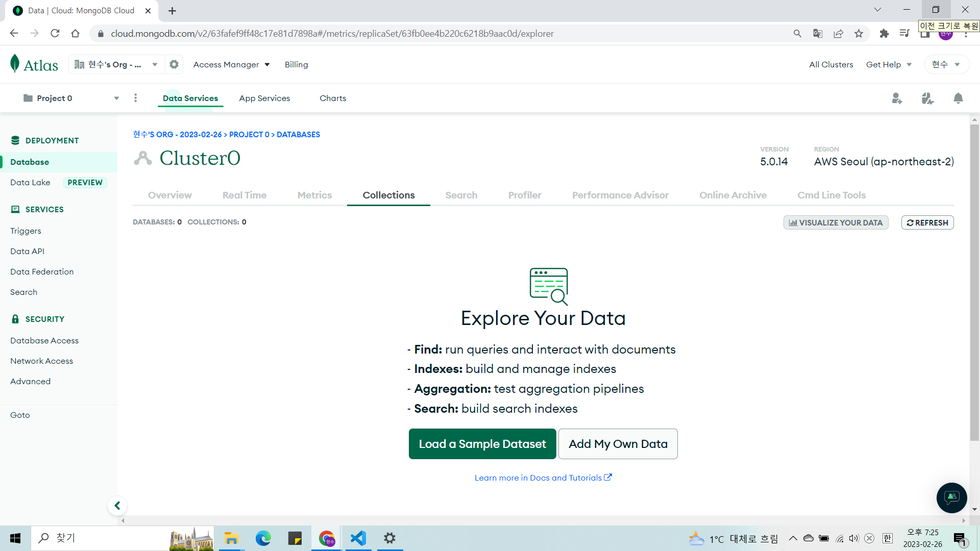This screenshot has height=551, width=980.
Task: Click the Google Translate icon
Action: [818, 34]
